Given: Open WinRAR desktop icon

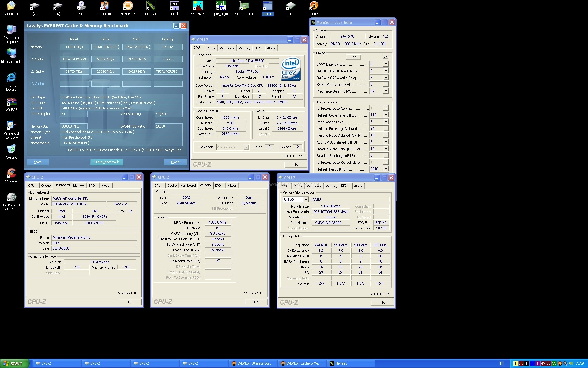Looking at the screenshot, I should click(11, 104).
